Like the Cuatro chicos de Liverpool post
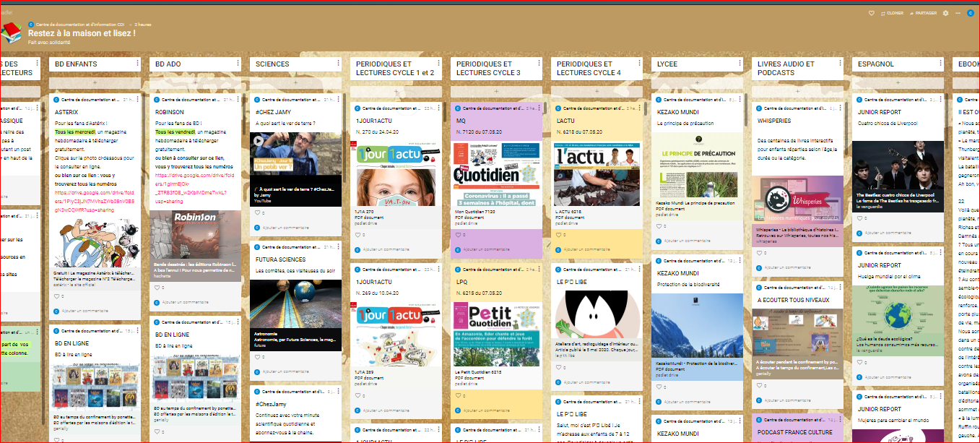Screen dimensions: 980x443 point(860,219)
